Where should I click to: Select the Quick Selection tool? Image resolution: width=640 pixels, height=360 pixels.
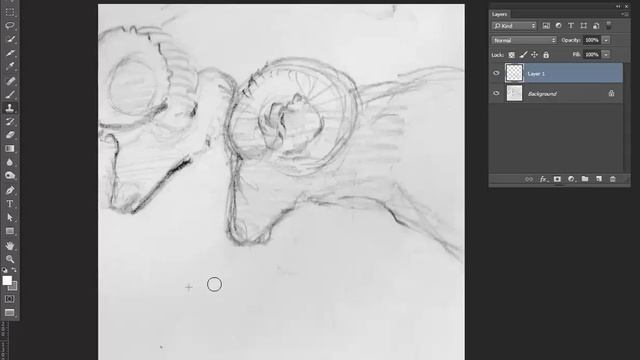10,39
